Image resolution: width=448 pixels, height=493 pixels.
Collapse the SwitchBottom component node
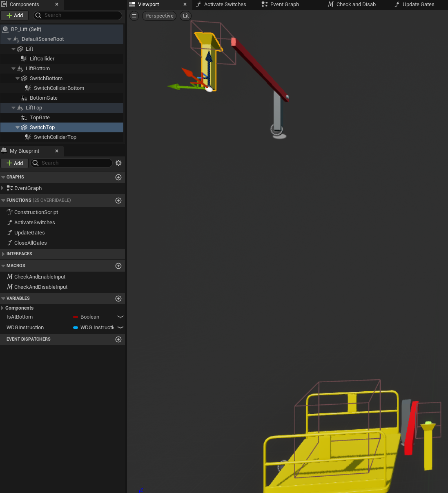point(18,78)
